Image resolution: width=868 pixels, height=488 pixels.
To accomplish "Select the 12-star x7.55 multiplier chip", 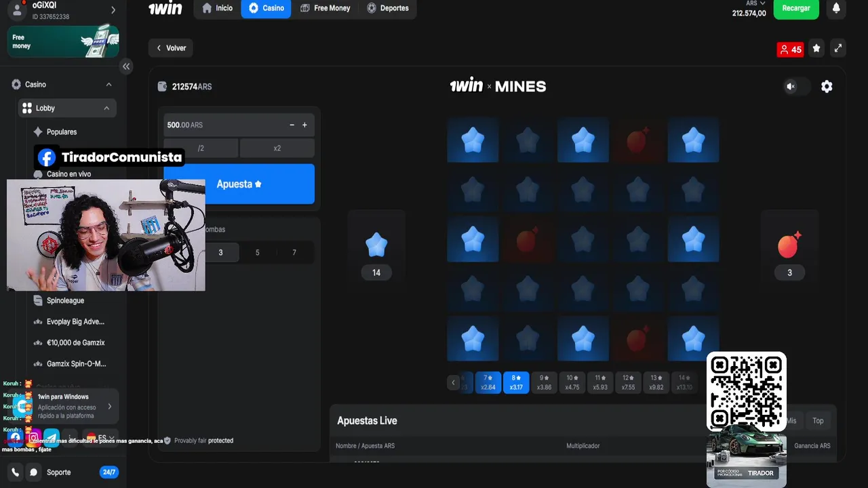I will (629, 383).
